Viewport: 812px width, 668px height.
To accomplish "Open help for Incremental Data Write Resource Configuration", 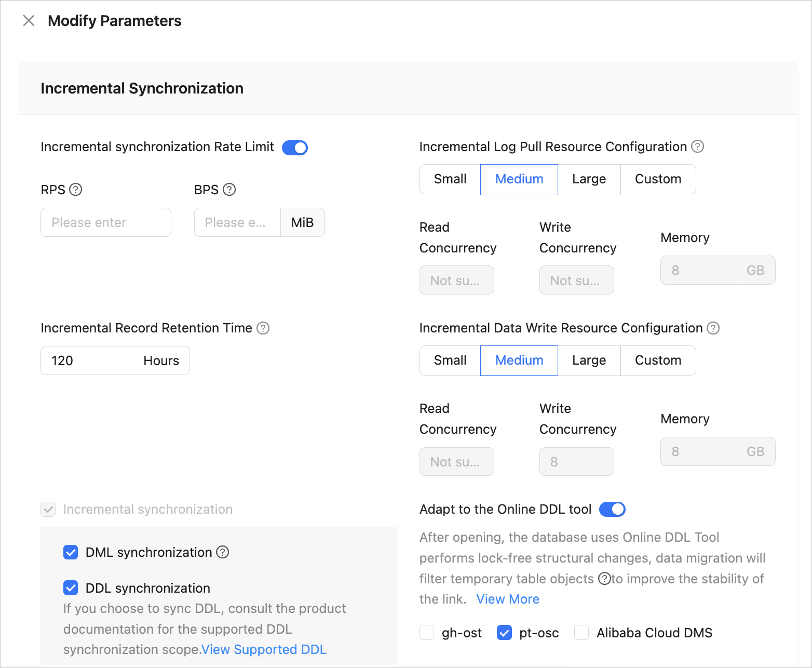I will [x=713, y=328].
